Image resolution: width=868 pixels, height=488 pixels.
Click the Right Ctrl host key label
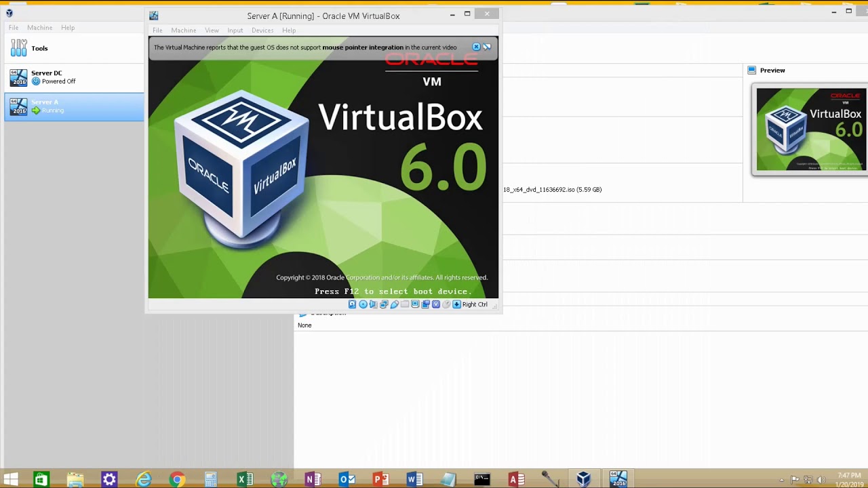tap(475, 304)
